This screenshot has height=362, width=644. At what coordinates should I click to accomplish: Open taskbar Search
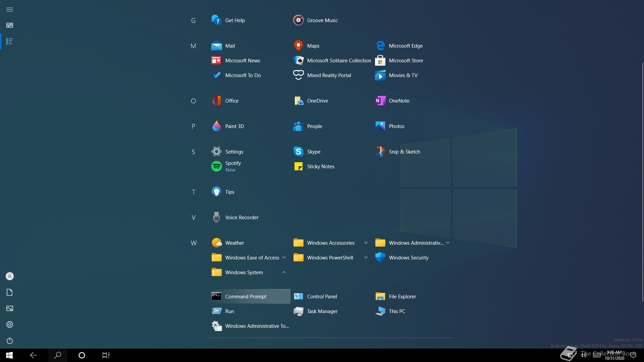pos(58,355)
